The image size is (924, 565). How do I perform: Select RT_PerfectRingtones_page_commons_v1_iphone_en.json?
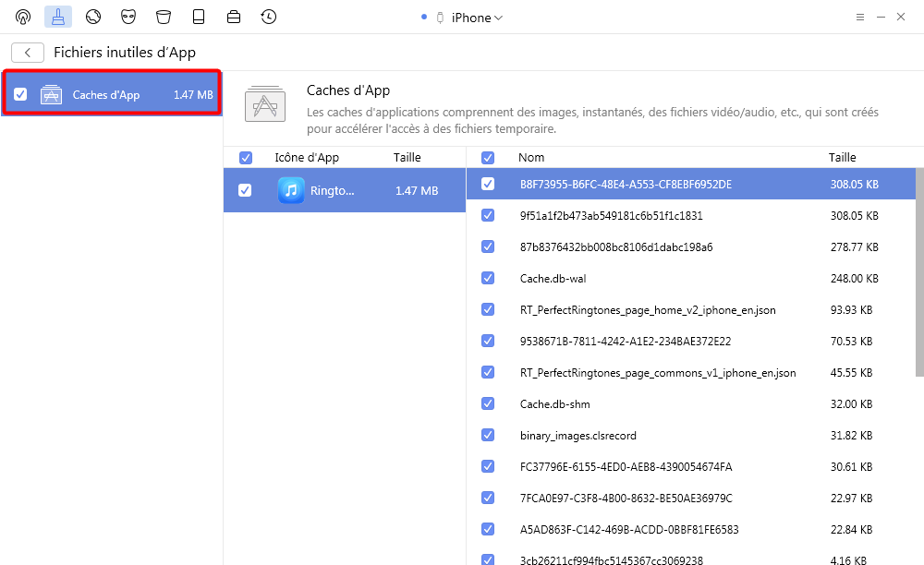click(658, 373)
